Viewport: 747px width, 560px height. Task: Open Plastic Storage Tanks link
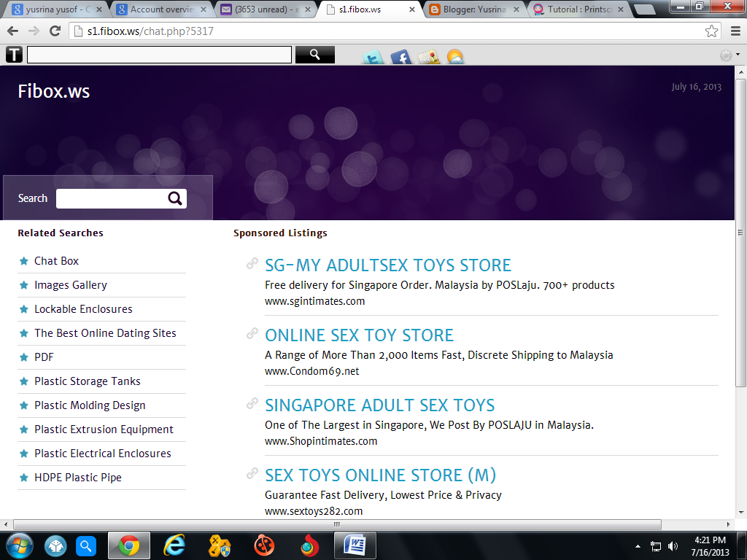(88, 381)
